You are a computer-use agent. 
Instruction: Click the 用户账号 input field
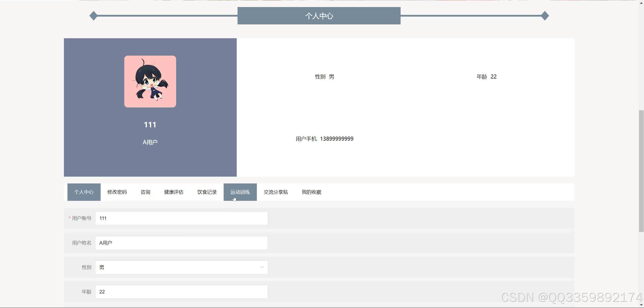pyautogui.click(x=181, y=218)
